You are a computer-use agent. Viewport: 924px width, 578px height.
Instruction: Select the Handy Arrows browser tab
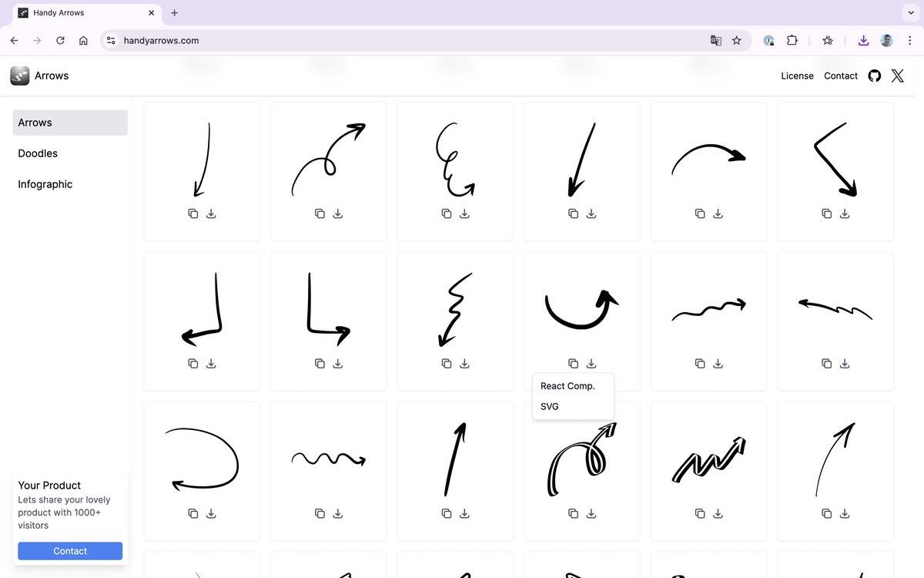point(86,13)
